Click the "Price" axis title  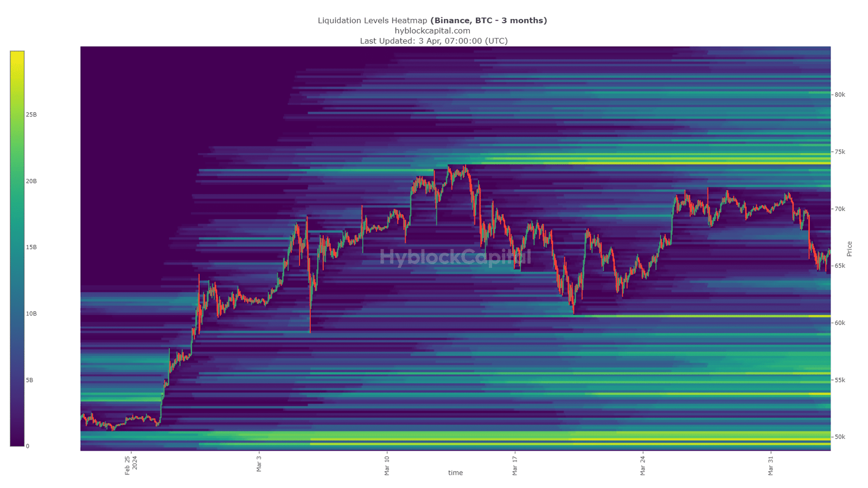pos(850,249)
